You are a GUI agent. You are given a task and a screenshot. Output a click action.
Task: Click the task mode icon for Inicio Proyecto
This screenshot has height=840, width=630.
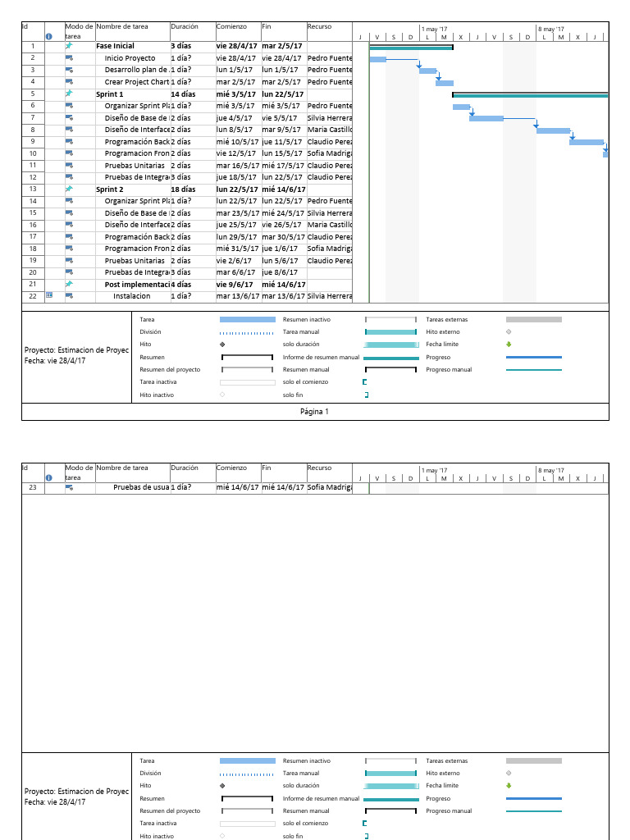(69, 58)
